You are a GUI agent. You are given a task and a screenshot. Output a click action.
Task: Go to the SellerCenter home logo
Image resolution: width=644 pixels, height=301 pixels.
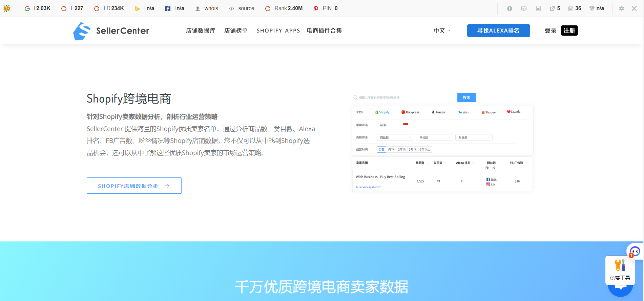pyautogui.click(x=111, y=31)
